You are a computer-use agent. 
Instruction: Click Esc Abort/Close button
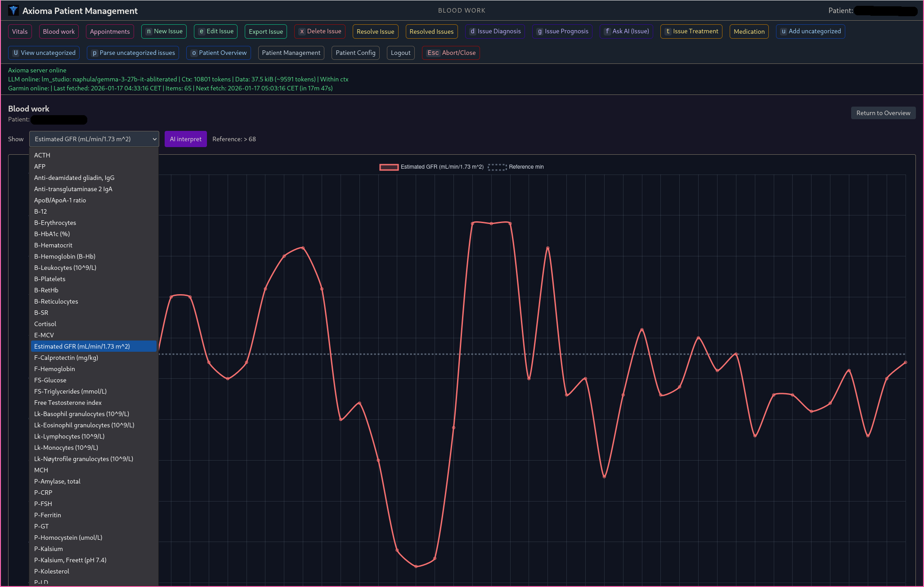pos(451,53)
